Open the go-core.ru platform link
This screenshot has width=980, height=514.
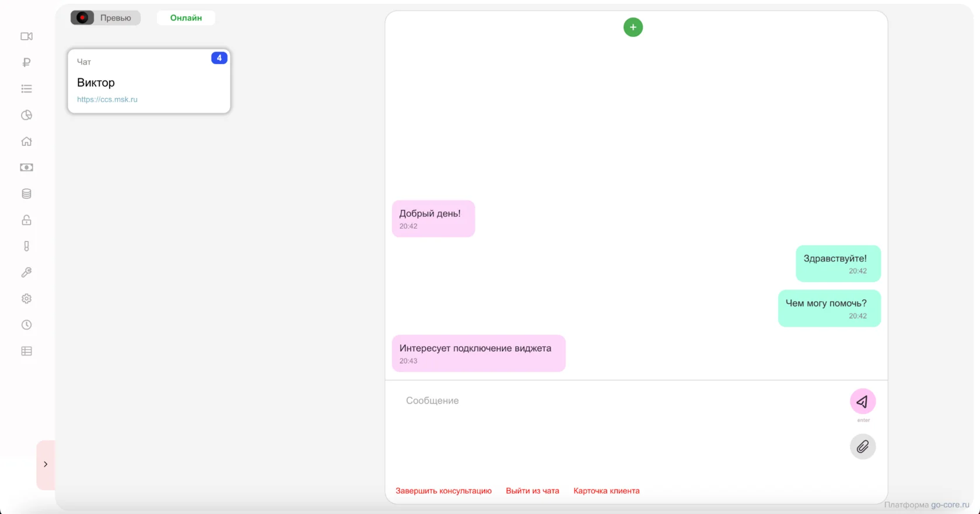[x=950, y=505]
